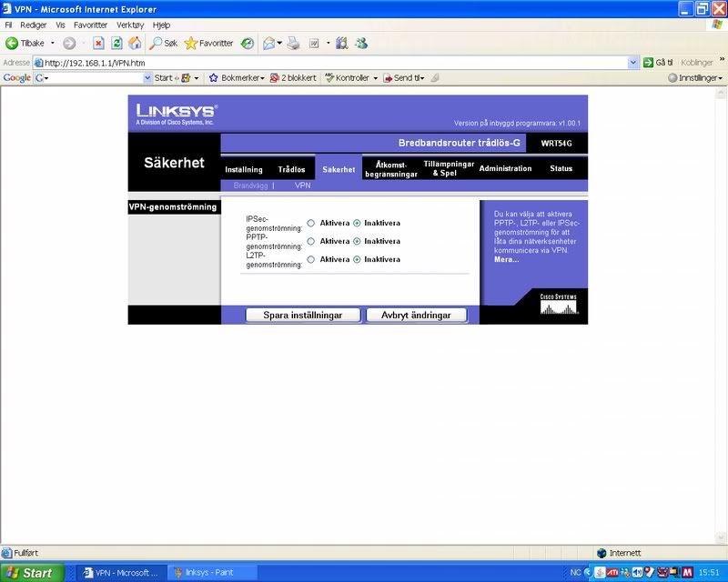Refresh the page with the green arrows icon
Screen dimensions: 728x582
point(117,43)
